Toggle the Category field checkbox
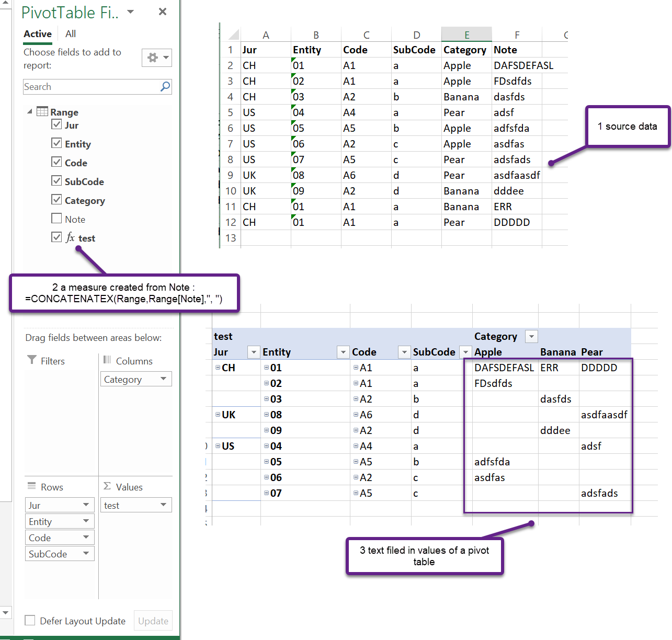672x640 pixels. pyautogui.click(x=56, y=199)
